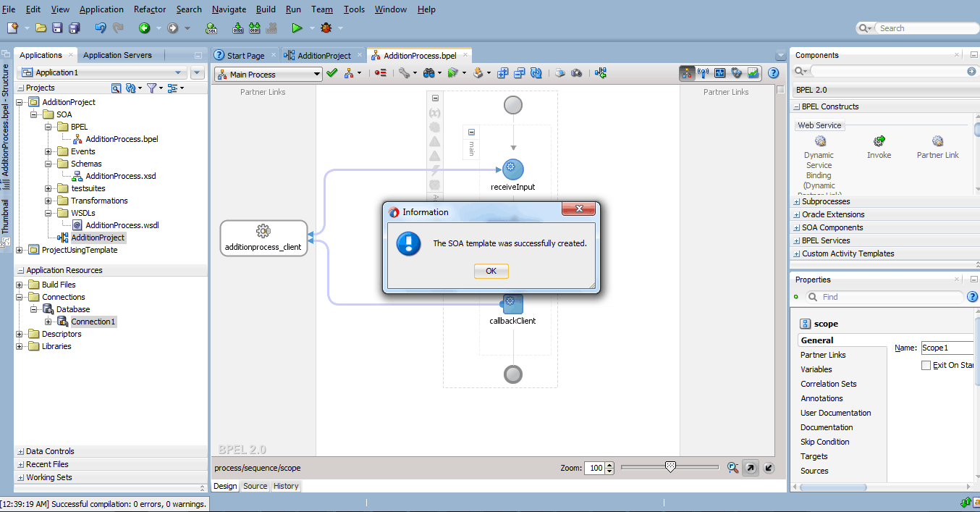Click the Expand All icon in BPEL toolbar

(x=504, y=73)
